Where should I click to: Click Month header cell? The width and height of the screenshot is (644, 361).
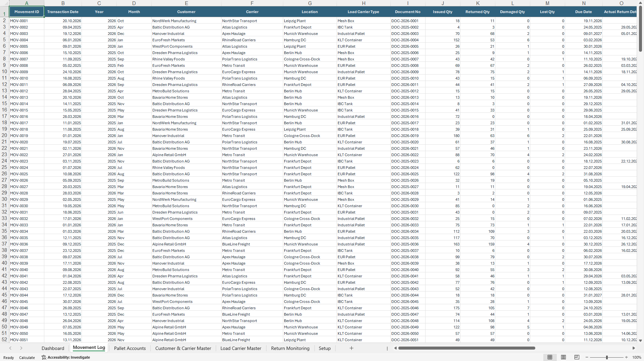tap(134, 12)
